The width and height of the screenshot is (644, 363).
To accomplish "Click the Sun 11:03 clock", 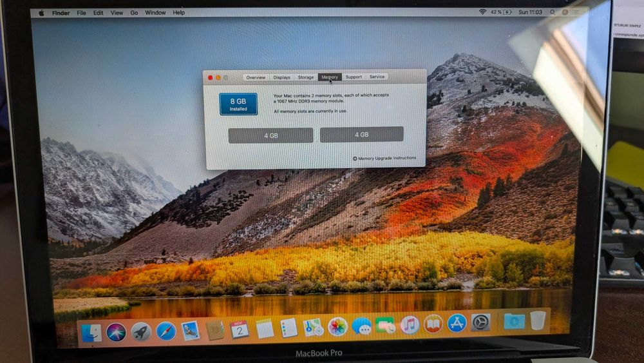I will pyautogui.click(x=530, y=12).
